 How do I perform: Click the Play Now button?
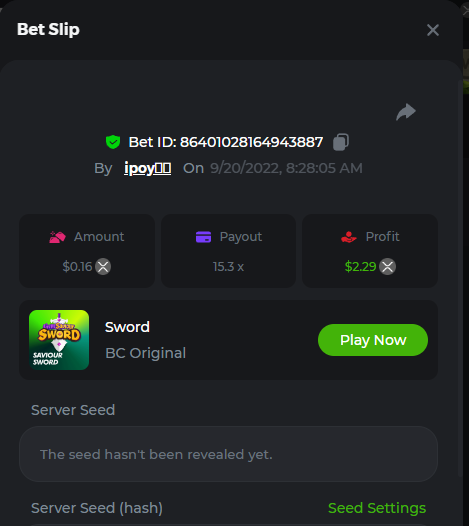click(373, 340)
